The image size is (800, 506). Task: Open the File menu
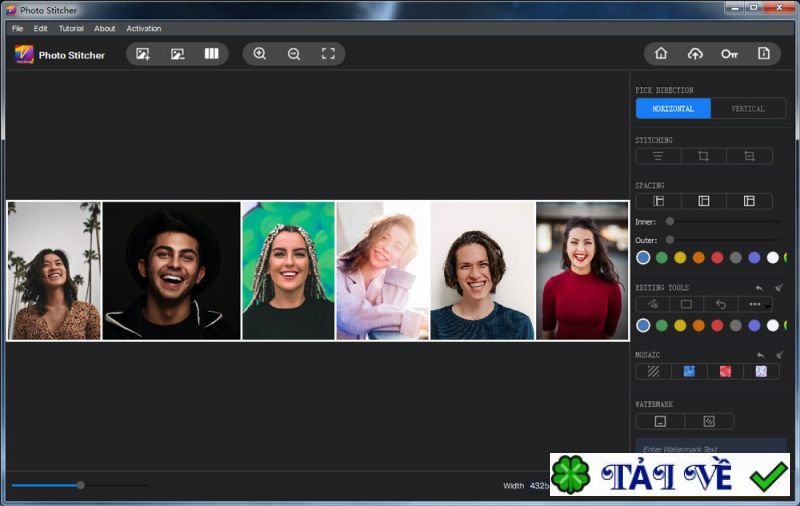(x=17, y=28)
